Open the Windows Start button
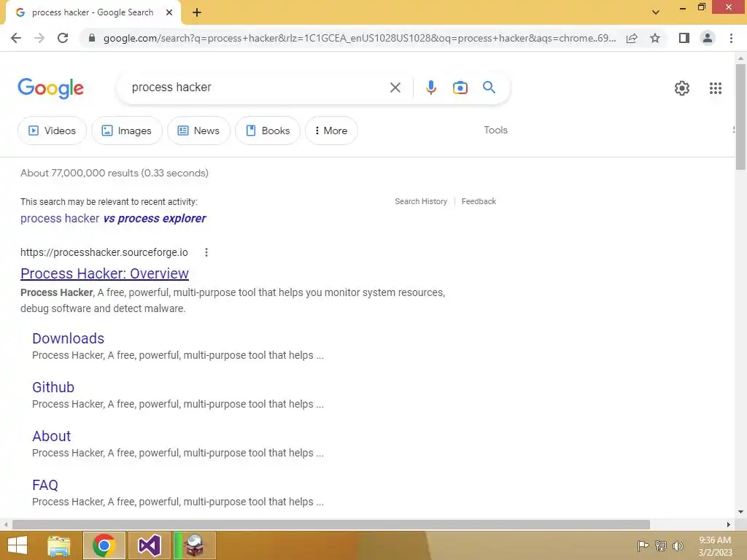 (18, 545)
